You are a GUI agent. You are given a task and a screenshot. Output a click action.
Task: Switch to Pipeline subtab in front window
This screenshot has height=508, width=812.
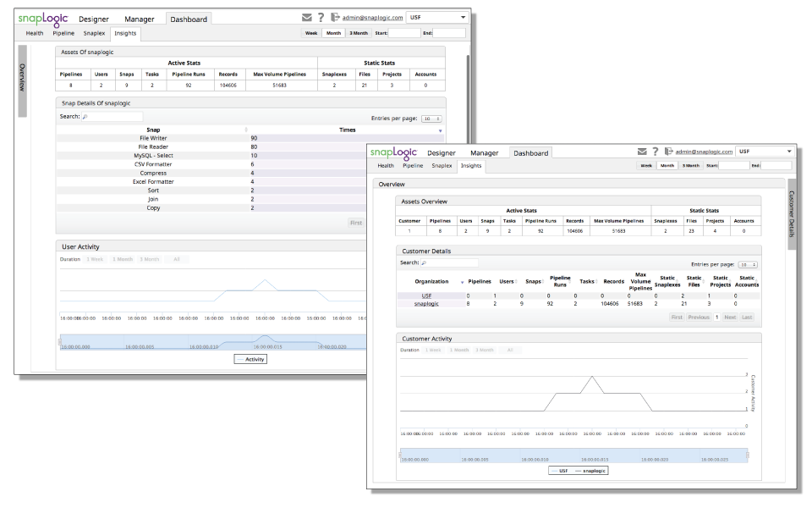coord(413,166)
